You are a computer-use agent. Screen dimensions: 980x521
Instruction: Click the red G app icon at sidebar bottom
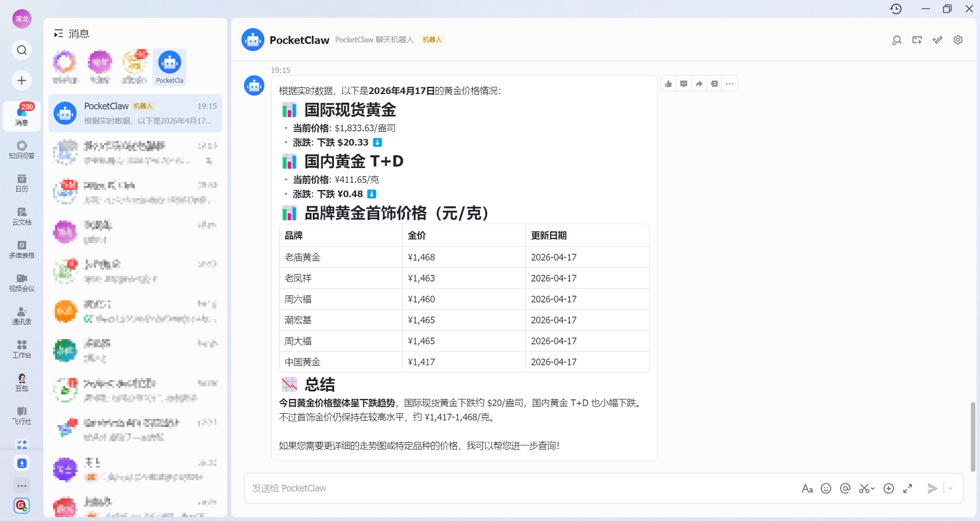click(21, 506)
